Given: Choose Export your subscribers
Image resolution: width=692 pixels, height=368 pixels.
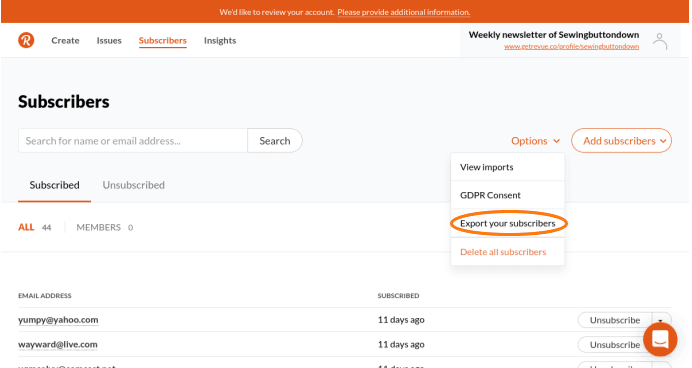Looking at the screenshot, I should point(508,223).
